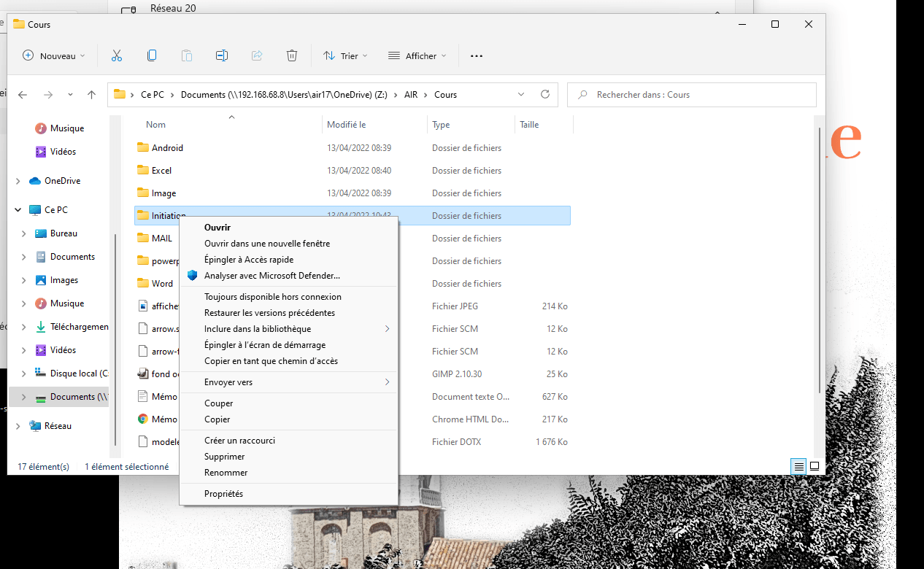Click the AIR breadcrumb in address bar
This screenshot has width=924, height=569.
click(411, 95)
